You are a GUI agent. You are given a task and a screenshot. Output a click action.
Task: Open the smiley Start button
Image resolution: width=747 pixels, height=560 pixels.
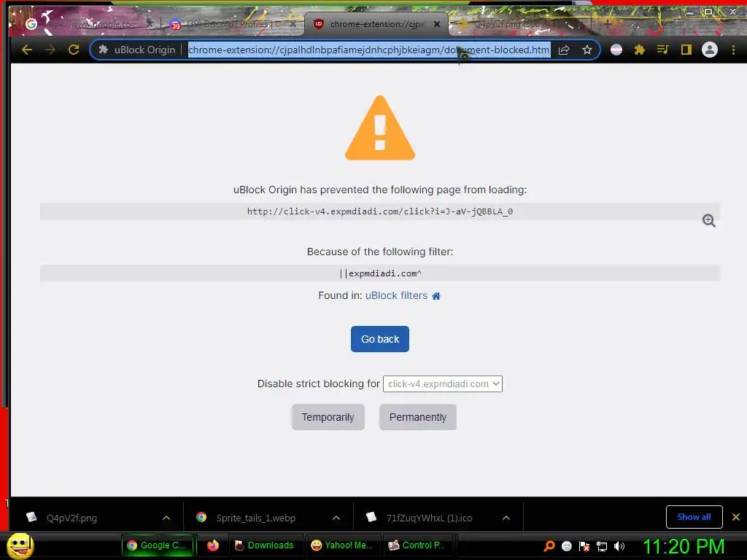(20, 546)
